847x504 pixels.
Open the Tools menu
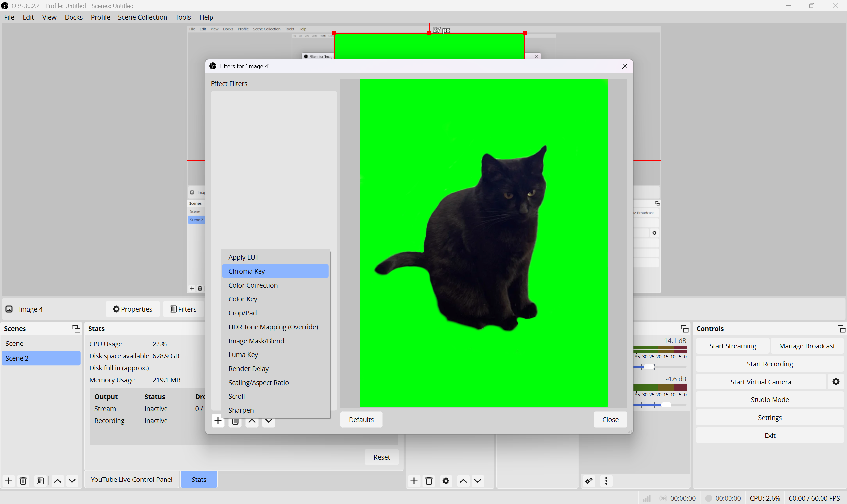183,17
